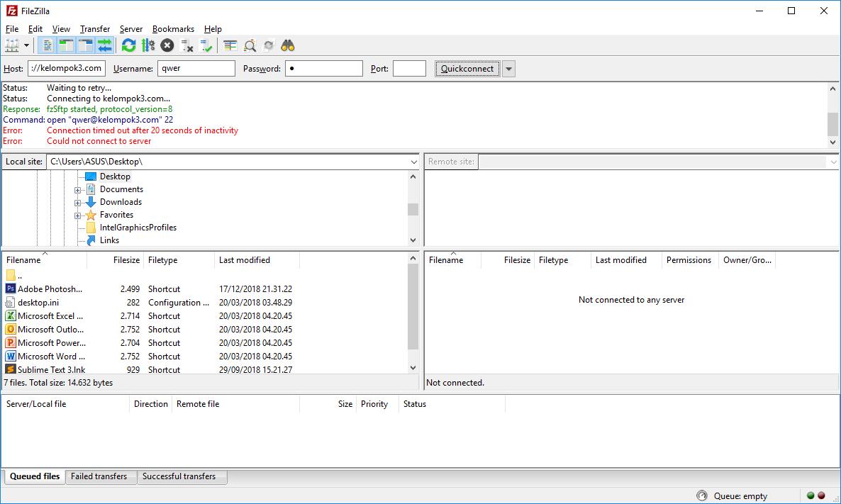
Task: Switch to the Failed transfers tab
Action: click(x=99, y=476)
